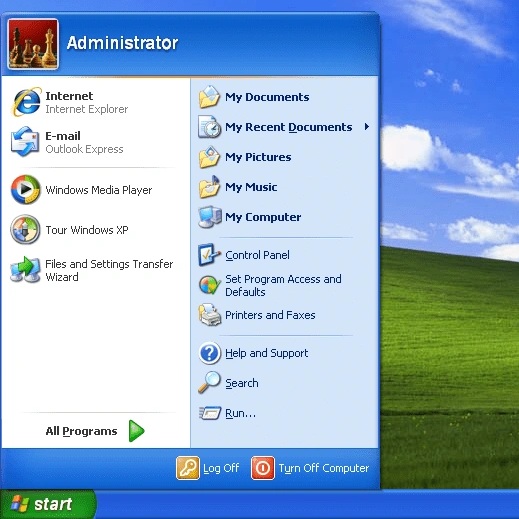Viewport: 519px width, 519px height.
Task: Click the Printers and Faxes printer icon
Action: point(210,315)
